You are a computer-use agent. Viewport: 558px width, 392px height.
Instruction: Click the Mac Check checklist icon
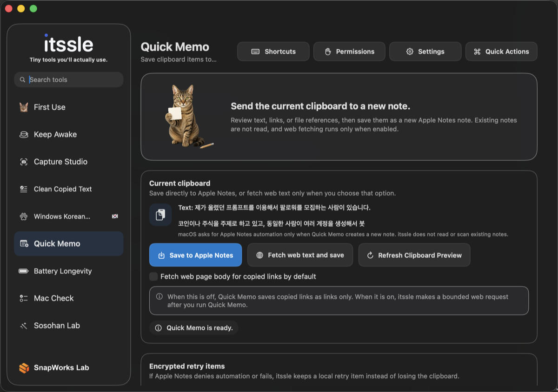click(x=24, y=298)
